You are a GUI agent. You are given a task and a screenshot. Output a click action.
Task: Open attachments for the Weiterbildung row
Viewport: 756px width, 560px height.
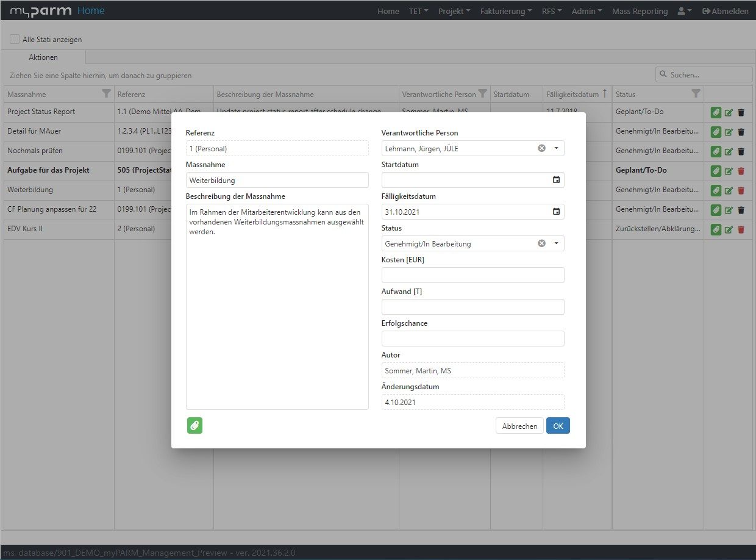click(716, 190)
